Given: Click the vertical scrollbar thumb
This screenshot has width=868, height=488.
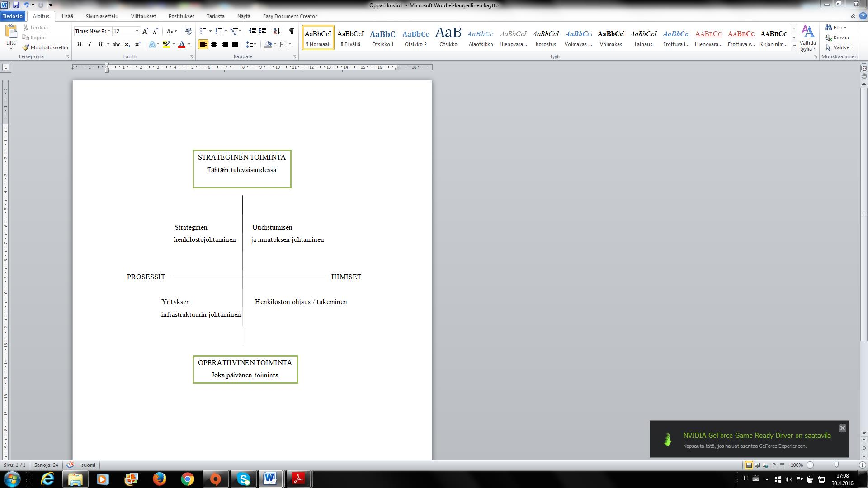Looking at the screenshot, I should 863,215.
